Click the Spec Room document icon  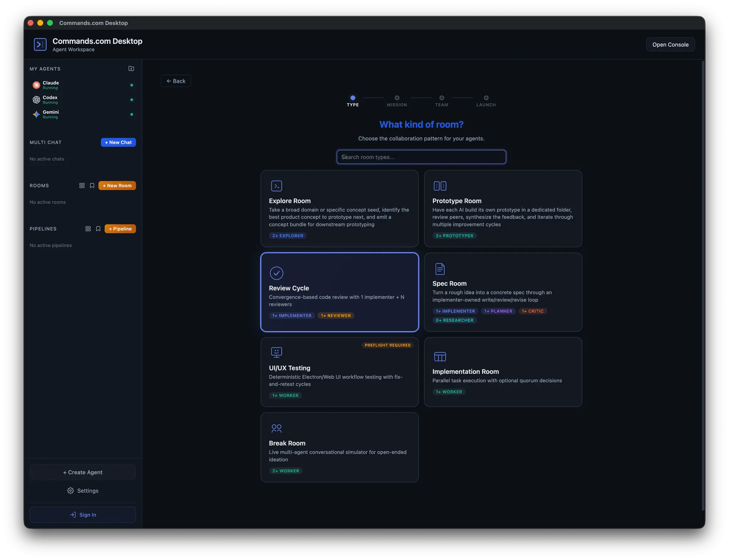pyautogui.click(x=440, y=269)
